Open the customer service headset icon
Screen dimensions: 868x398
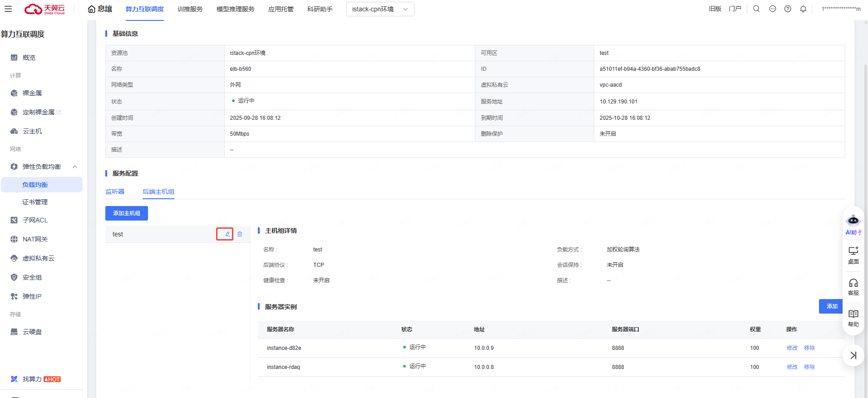853,287
